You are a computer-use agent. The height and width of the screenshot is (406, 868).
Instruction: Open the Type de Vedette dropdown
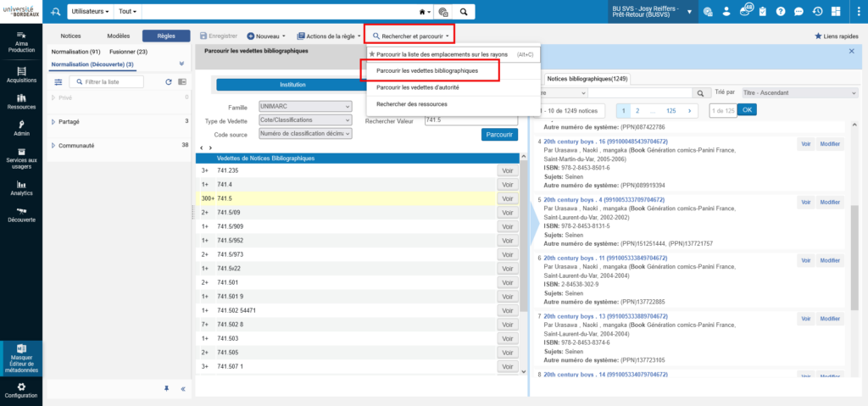tap(305, 120)
